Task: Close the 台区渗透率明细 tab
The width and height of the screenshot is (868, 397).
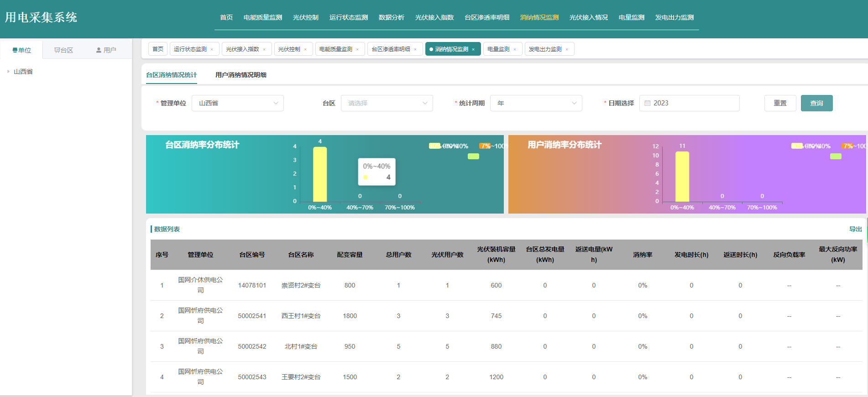Action: tap(415, 49)
